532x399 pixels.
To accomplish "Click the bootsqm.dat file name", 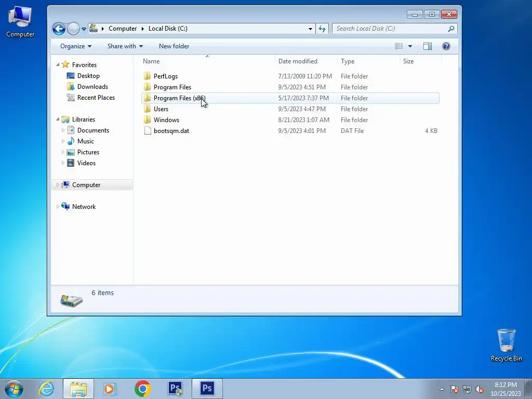I will point(171,130).
